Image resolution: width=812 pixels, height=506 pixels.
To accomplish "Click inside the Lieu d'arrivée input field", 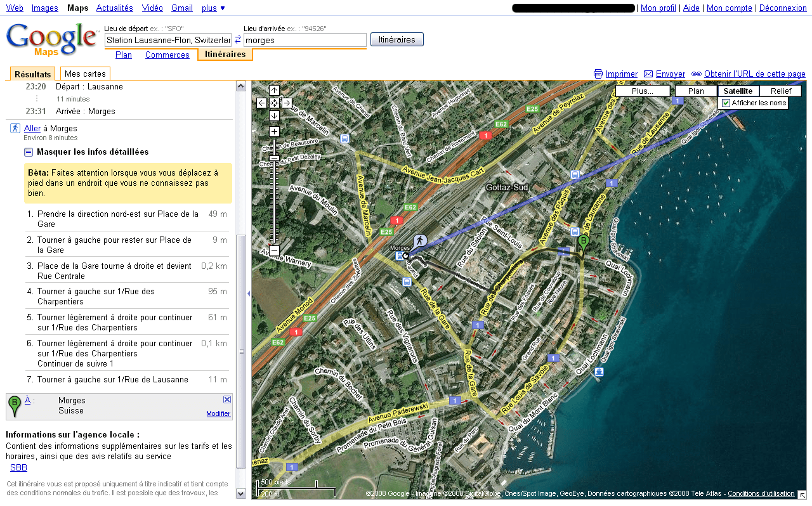I will point(303,39).
